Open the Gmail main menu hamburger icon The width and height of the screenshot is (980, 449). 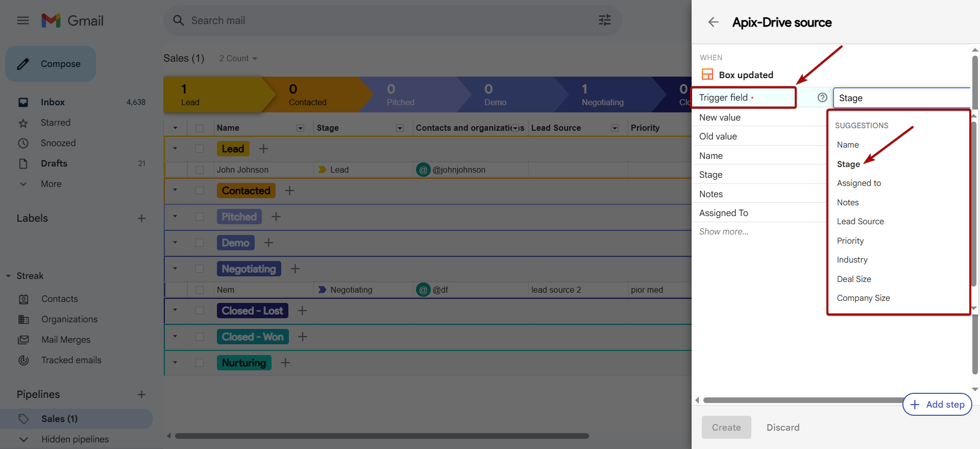[23, 20]
